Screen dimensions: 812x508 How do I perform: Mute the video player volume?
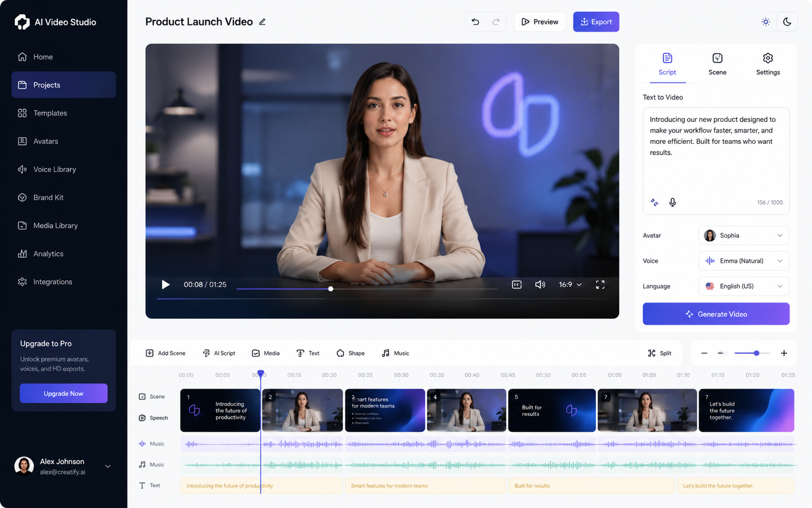pyautogui.click(x=540, y=285)
